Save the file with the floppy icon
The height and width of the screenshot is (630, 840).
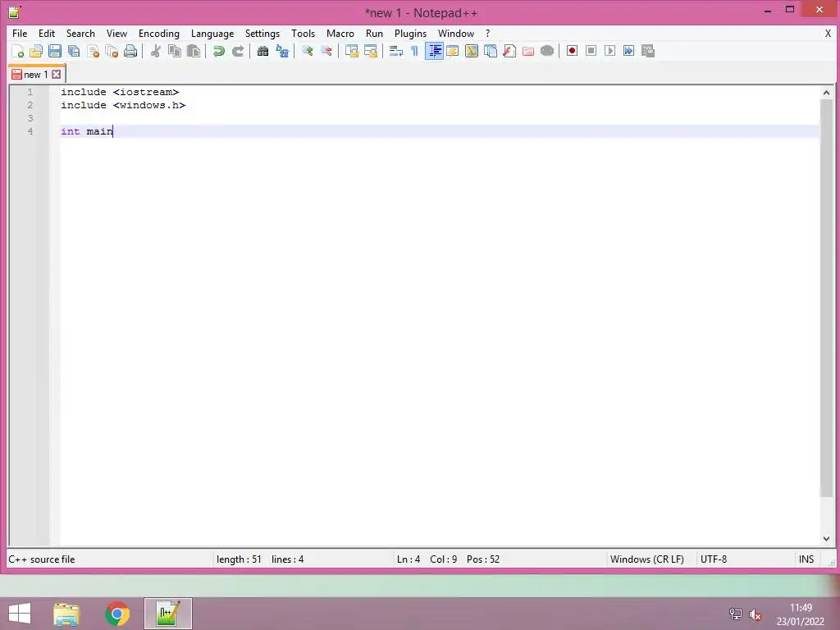point(55,51)
